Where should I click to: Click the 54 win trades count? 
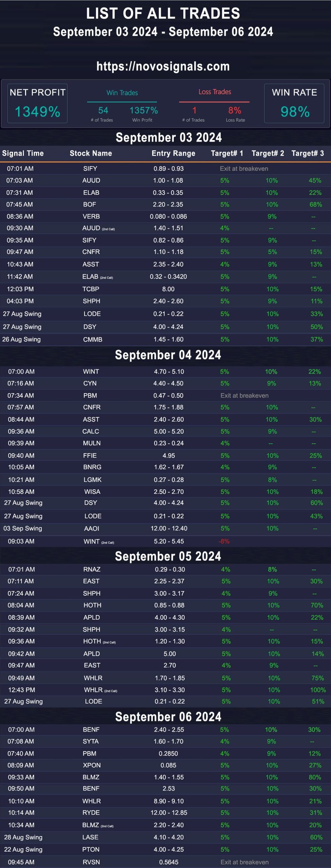tap(103, 111)
